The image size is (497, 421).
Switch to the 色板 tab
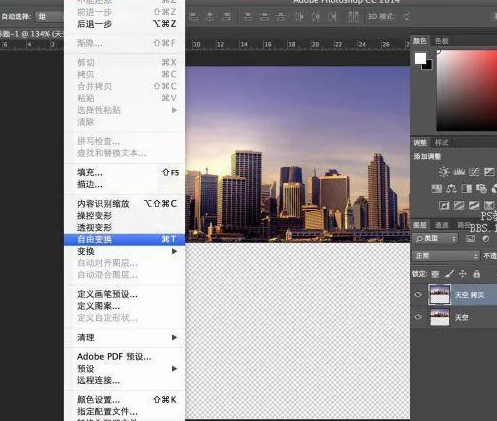click(442, 41)
